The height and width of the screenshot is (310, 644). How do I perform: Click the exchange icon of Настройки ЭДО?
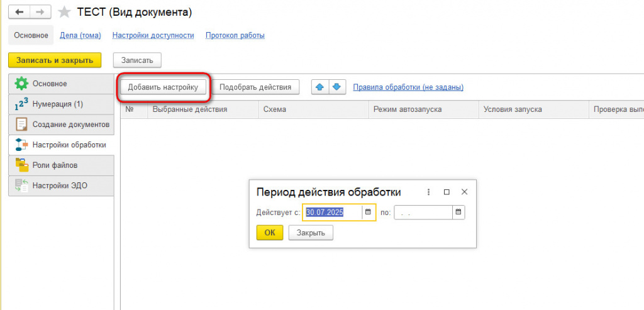pyautogui.click(x=21, y=185)
